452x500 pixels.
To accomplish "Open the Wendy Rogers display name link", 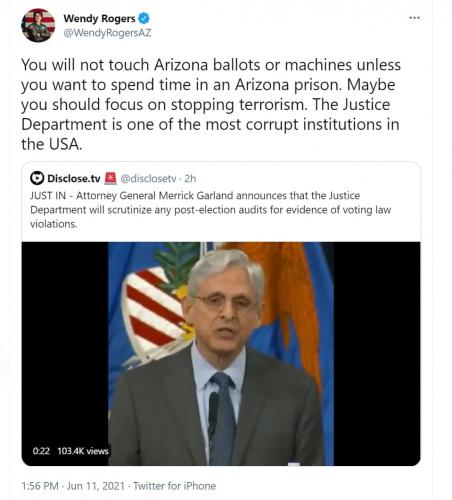I will [99, 19].
